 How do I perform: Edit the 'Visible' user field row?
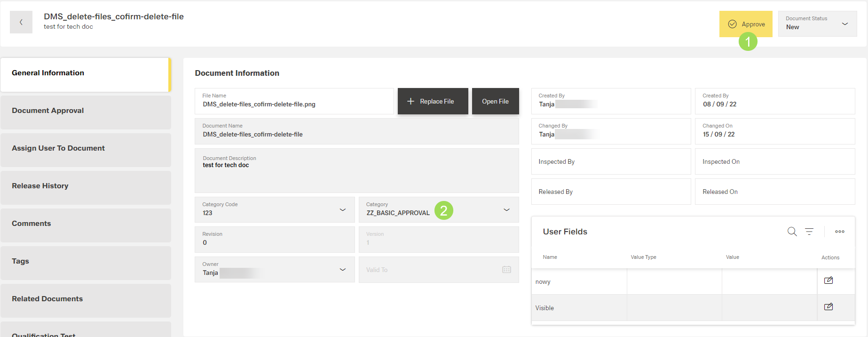829,307
